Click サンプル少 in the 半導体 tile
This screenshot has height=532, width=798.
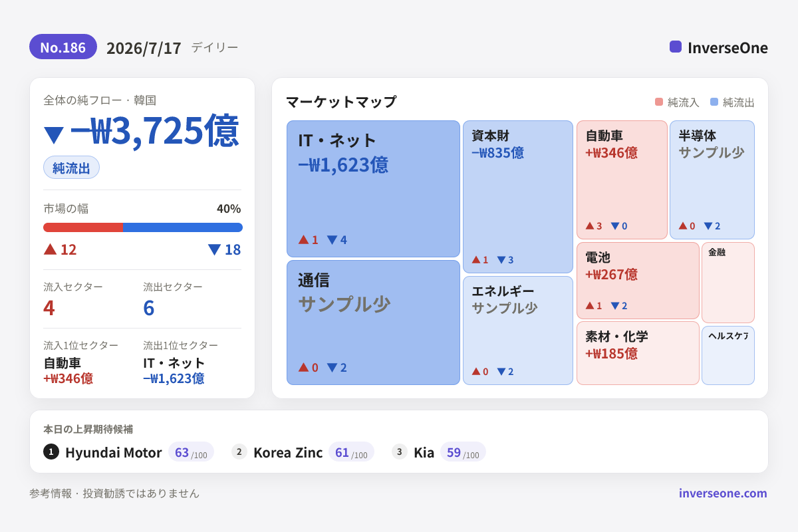[x=711, y=153]
